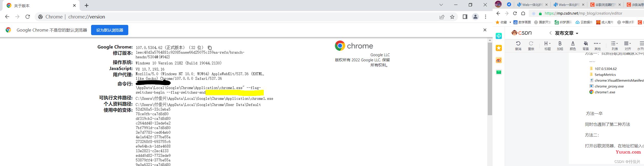Click the copy version string icon
The height and width of the screenshot is (166, 644).
pos(210,48)
